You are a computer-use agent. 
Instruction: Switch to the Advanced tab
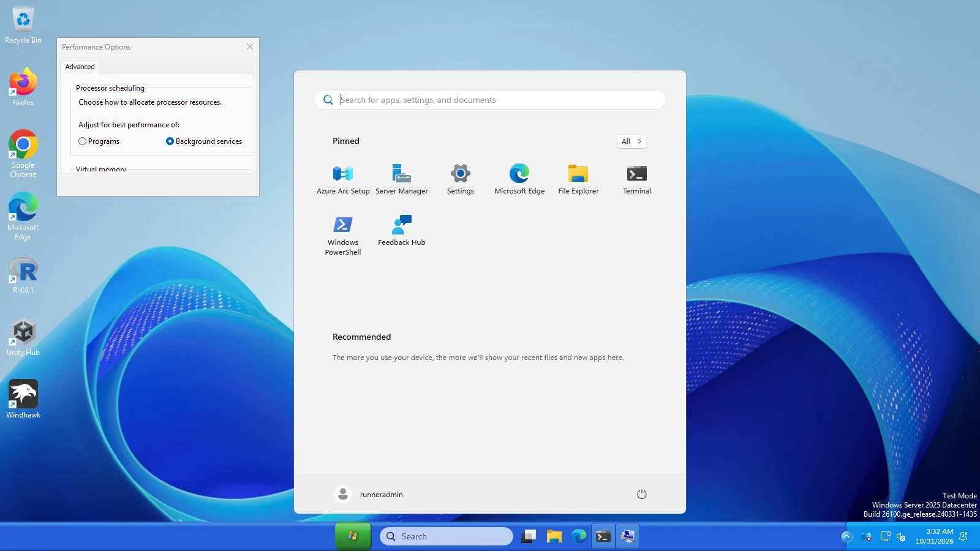pyautogui.click(x=80, y=67)
